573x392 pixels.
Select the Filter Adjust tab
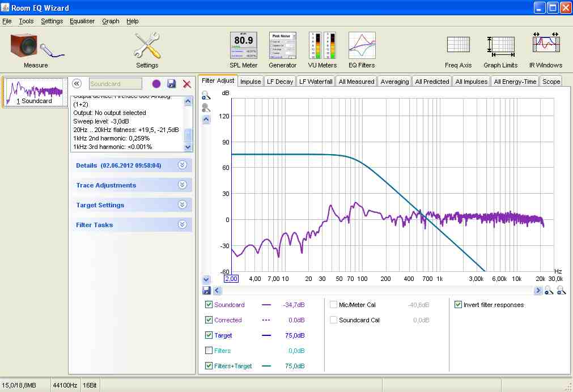(x=218, y=81)
